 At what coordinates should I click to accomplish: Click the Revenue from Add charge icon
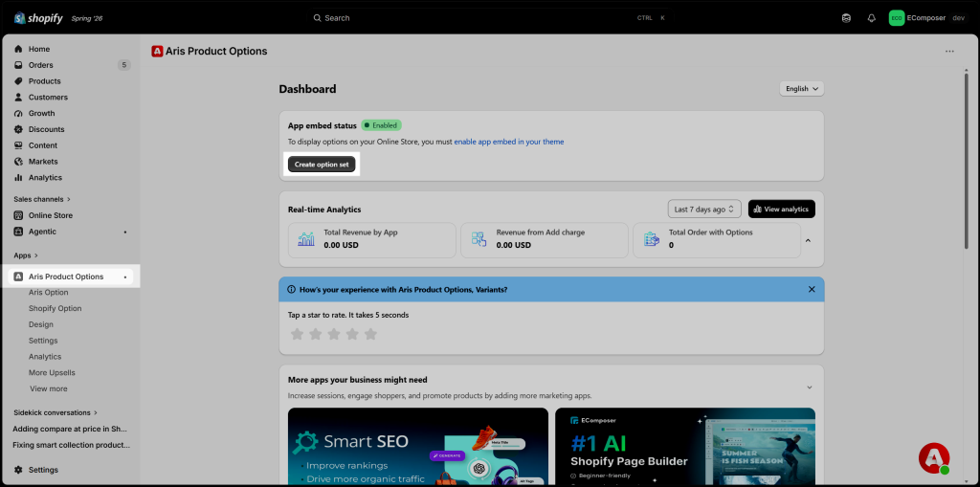[x=479, y=239]
